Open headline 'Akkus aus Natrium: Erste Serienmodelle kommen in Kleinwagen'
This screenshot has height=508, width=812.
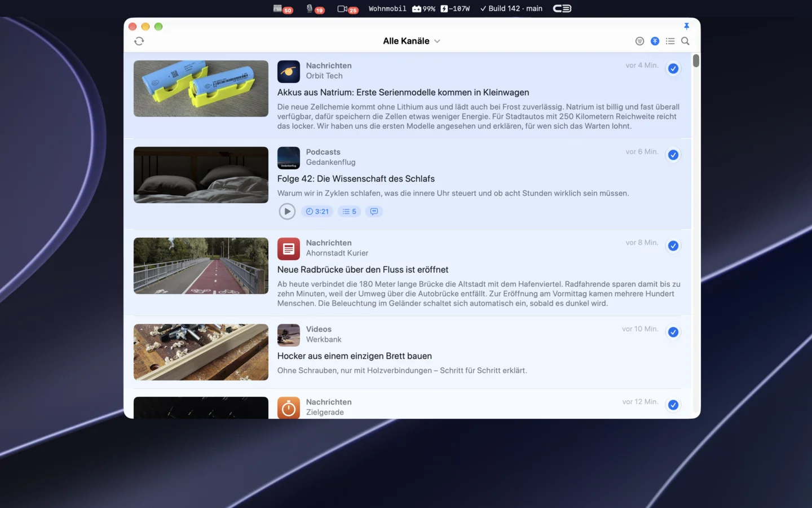[403, 93]
